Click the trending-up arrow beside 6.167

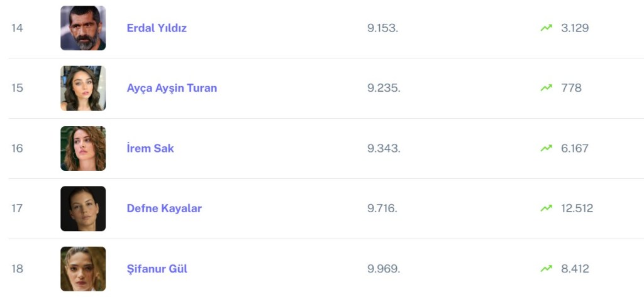546,148
